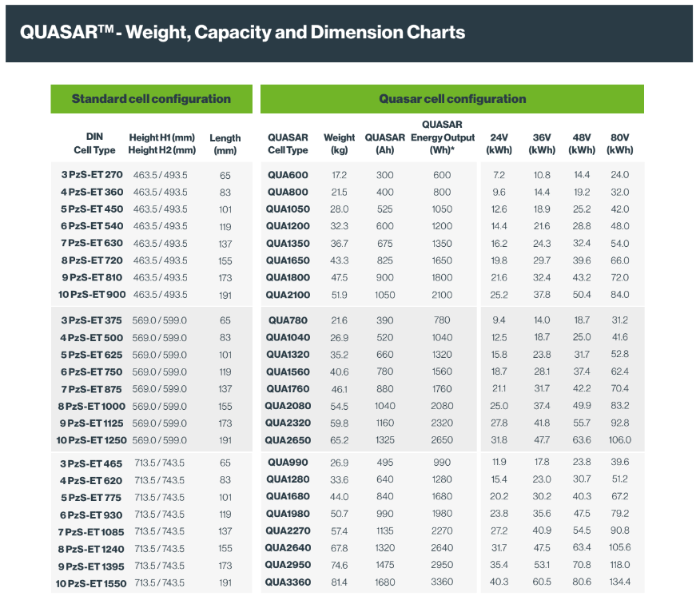Select cell "10 PzS-ET 1550"
The height and width of the screenshot is (604, 700).
[x=91, y=584]
